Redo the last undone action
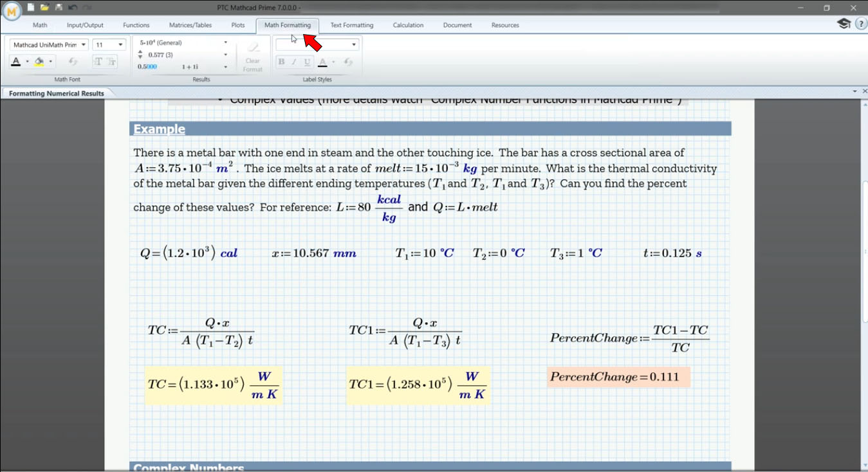Image resolution: width=868 pixels, height=472 pixels. coord(87,7)
